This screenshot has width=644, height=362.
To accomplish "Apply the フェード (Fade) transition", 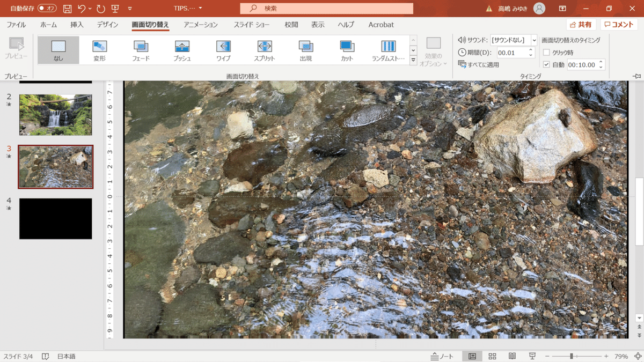I will click(x=141, y=50).
